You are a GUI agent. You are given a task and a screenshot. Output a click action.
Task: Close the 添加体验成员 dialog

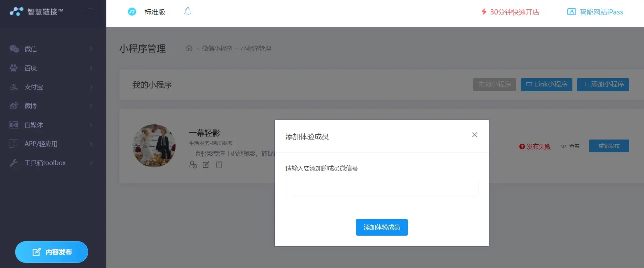pos(474,135)
